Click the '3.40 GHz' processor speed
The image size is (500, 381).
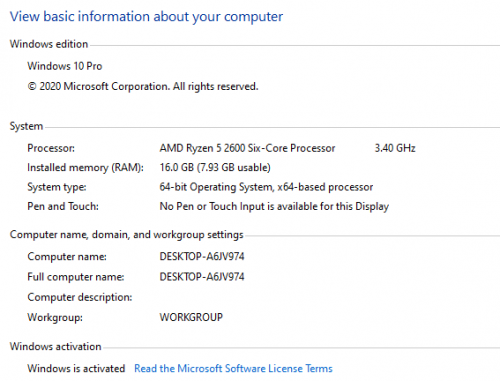click(395, 148)
